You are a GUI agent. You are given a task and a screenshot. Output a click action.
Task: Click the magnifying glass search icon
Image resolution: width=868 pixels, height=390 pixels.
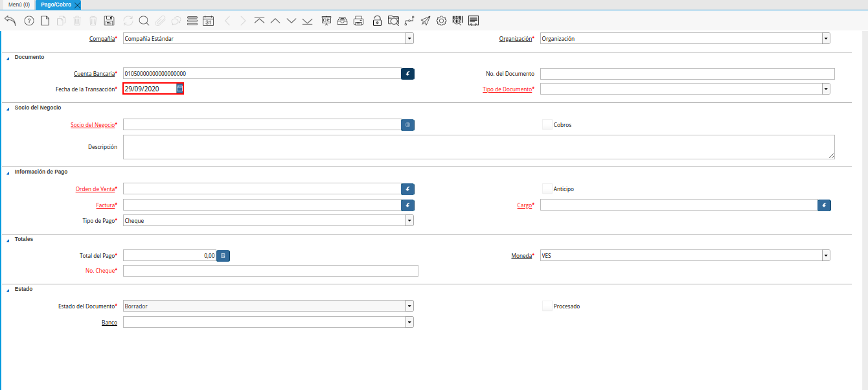tap(144, 21)
